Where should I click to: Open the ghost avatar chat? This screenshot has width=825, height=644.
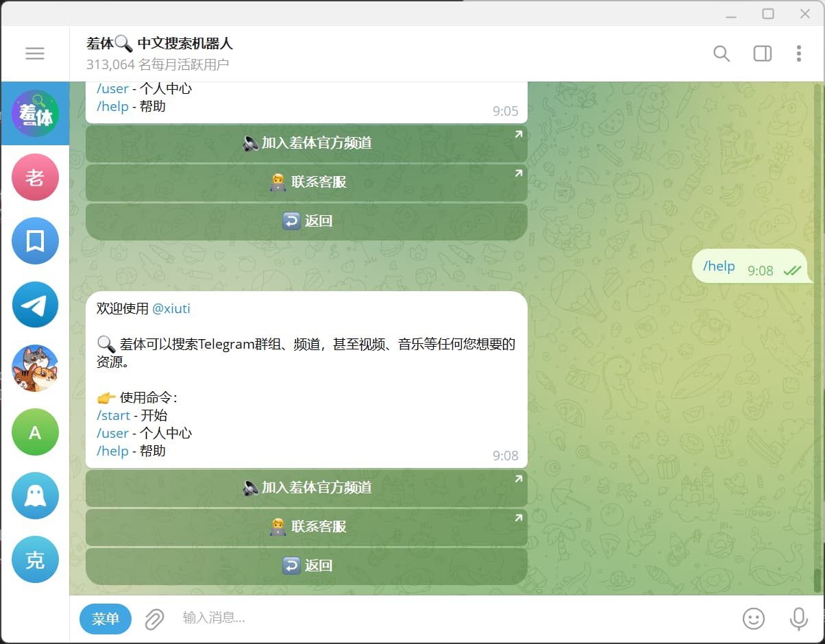click(35, 495)
